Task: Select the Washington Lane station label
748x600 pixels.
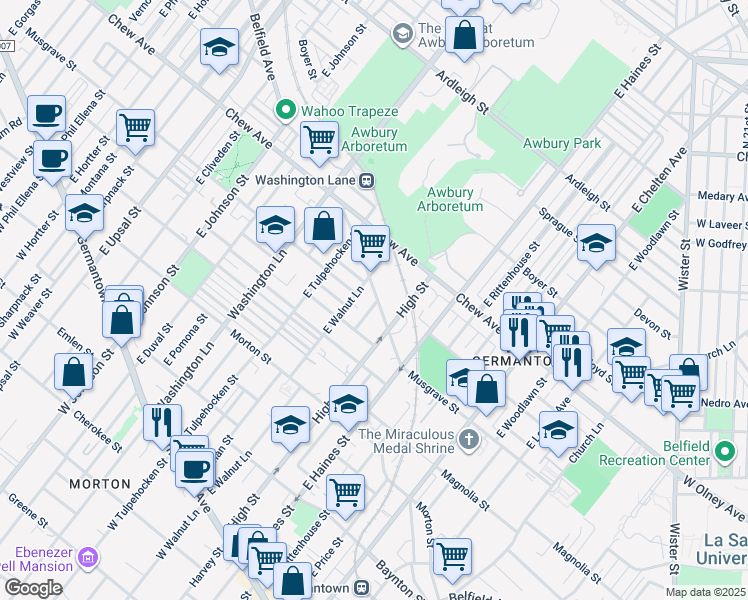Action: coord(305,180)
